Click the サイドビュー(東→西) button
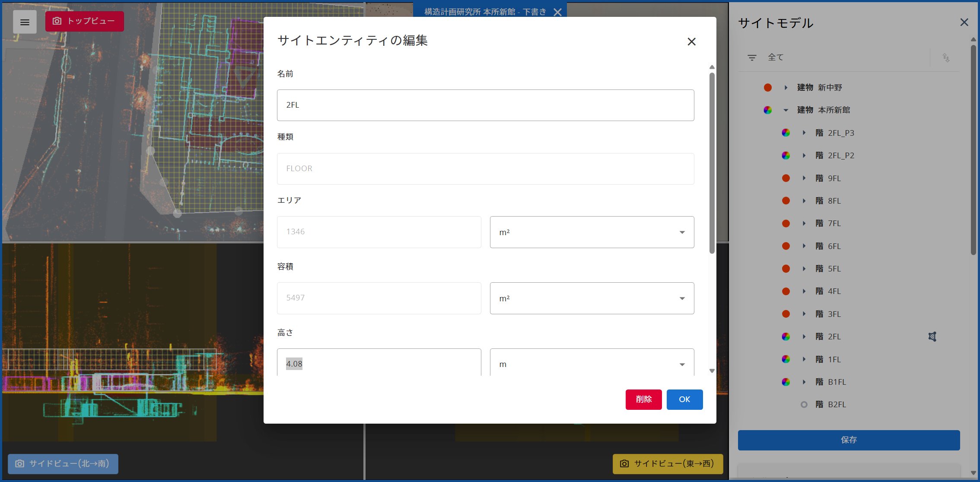The image size is (980, 482). click(668, 464)
